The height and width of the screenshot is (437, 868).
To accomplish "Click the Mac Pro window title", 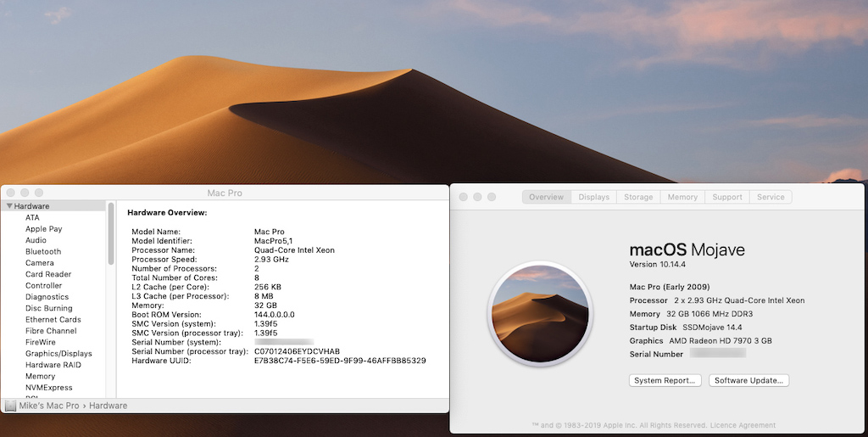I will (224, 193).
